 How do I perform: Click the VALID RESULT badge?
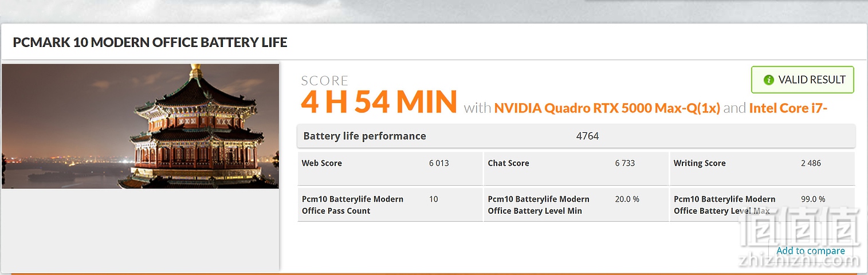tap(803, 80)
